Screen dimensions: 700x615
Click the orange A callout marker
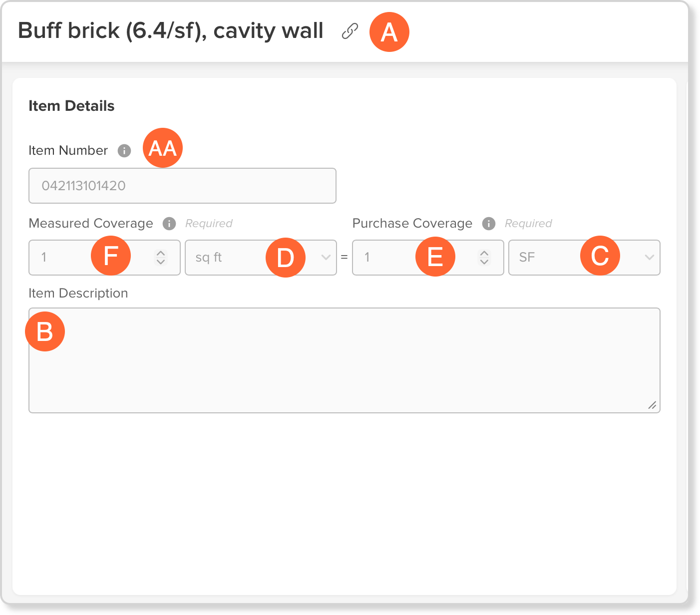389,32
